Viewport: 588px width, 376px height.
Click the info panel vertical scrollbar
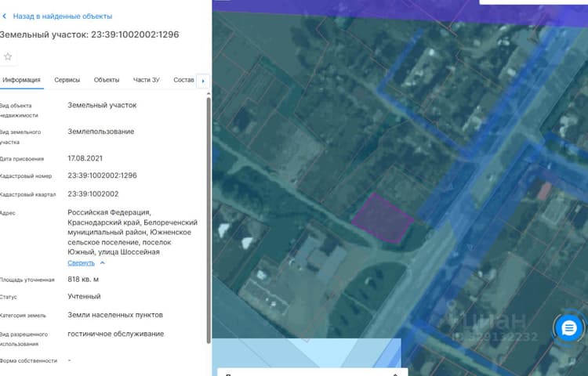click(x=209, y=219)
